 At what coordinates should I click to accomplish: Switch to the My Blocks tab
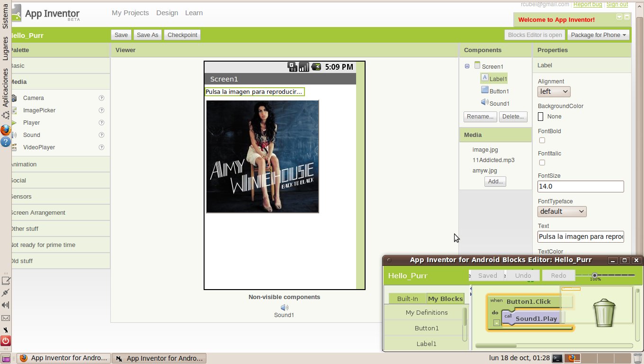(x=445, y=299)
